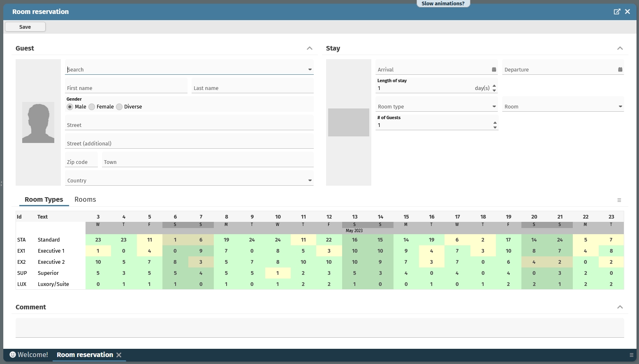Click the Comment text area
Image resolution: width=639 pixels, height=364 pixels.
320,328
